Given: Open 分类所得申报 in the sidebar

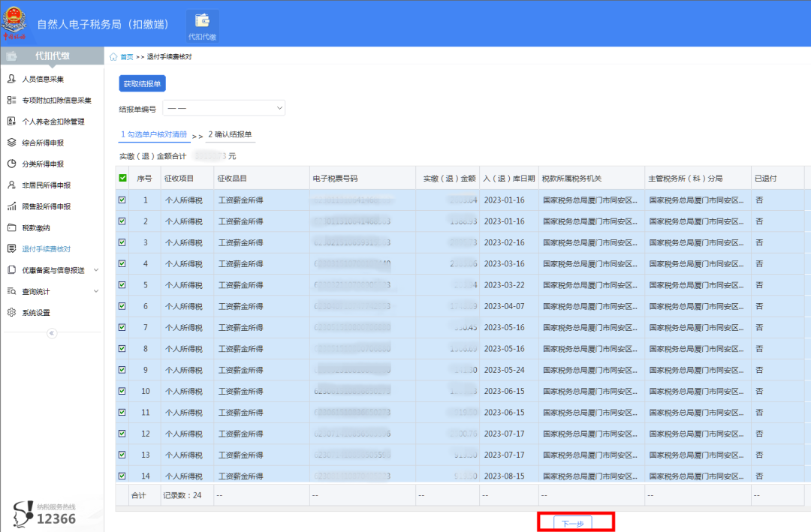Looking at the screenshot, I should (x=43, y=164).
